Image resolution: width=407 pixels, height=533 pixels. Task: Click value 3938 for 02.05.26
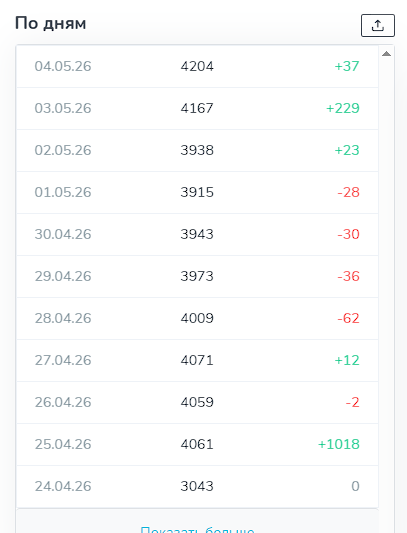click(197, 150)
